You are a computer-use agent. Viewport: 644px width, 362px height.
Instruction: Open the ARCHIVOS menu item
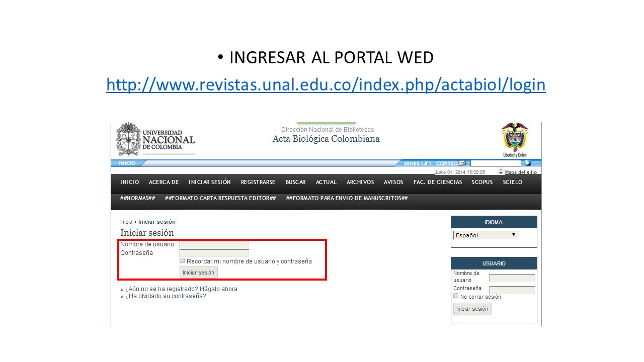(x=360, y=182)
